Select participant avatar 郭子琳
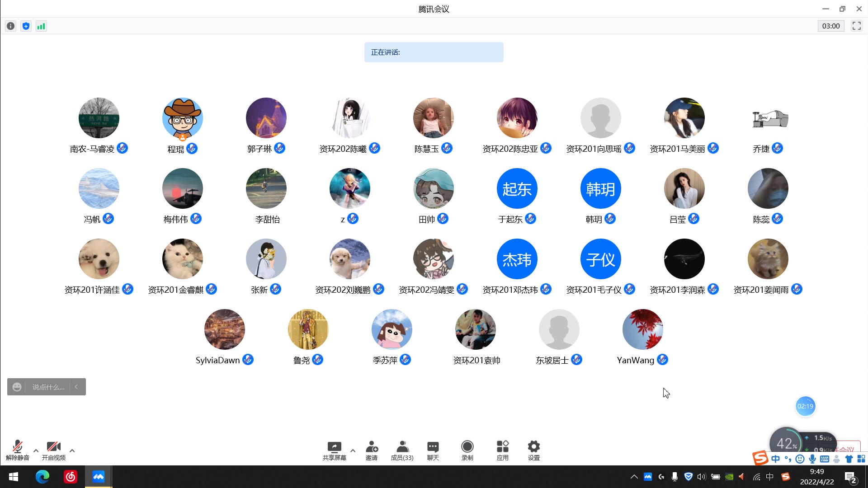The height and width of the screenshot is (488, 868). point(266,118)
